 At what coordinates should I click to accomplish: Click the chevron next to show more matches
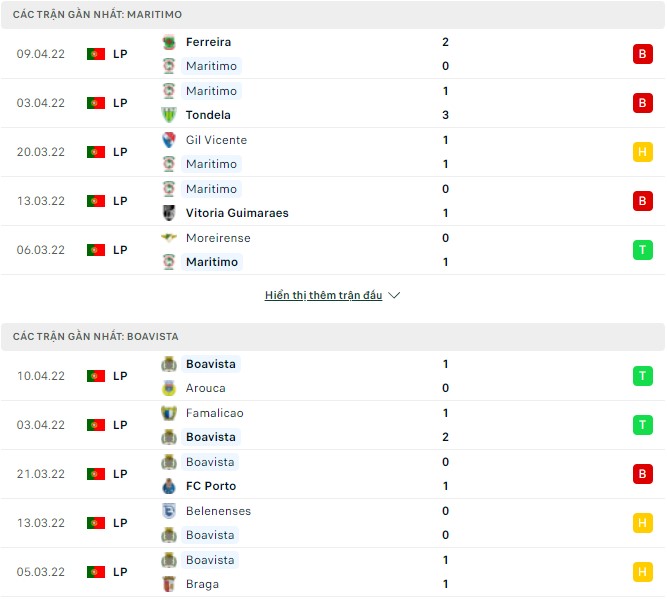tap(394, 296)
